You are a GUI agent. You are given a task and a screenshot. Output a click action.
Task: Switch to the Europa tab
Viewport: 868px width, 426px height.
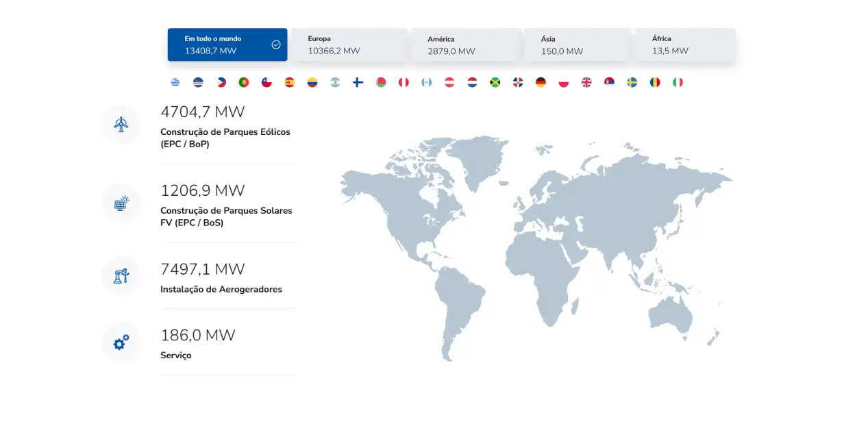pos(349,45)
